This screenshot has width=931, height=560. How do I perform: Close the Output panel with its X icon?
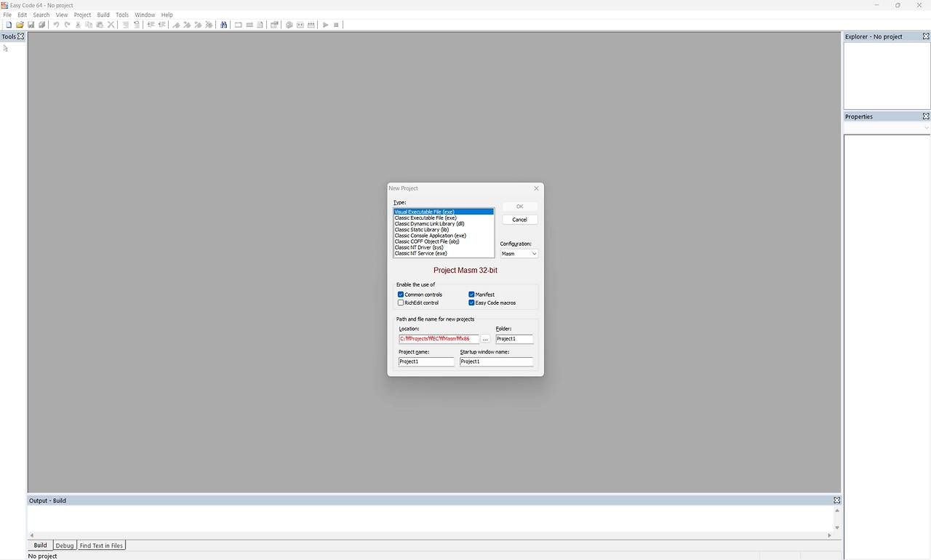pos(836,500)
